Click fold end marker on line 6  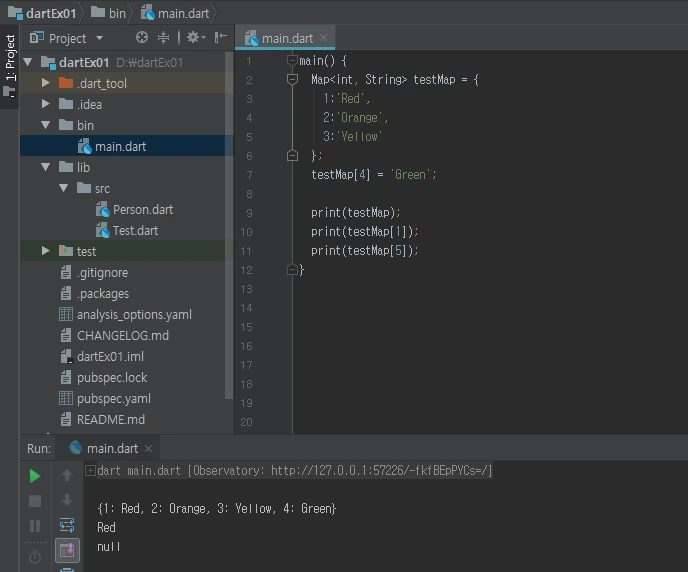pos(292,155)
